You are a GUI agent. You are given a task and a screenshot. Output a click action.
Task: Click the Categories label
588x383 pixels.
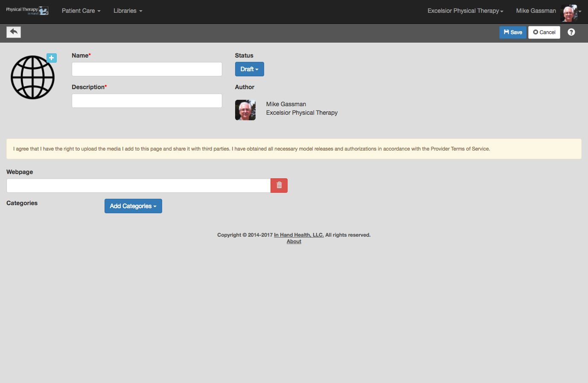[x=22, y=203]
